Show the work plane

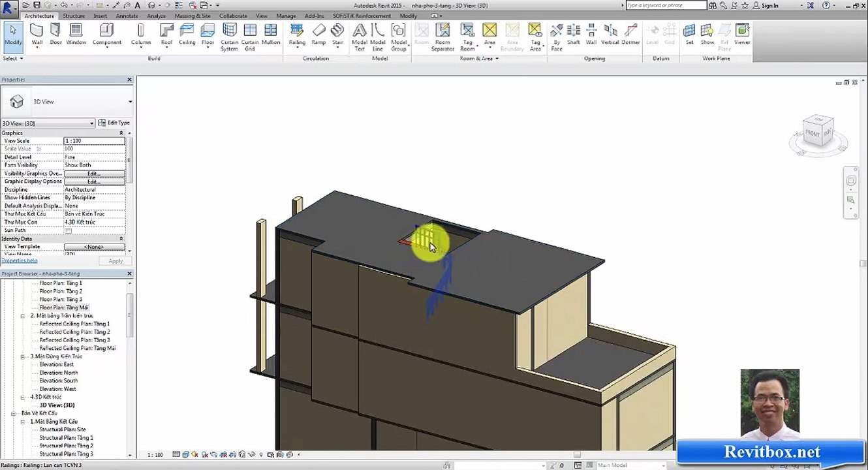pos(707,35)
